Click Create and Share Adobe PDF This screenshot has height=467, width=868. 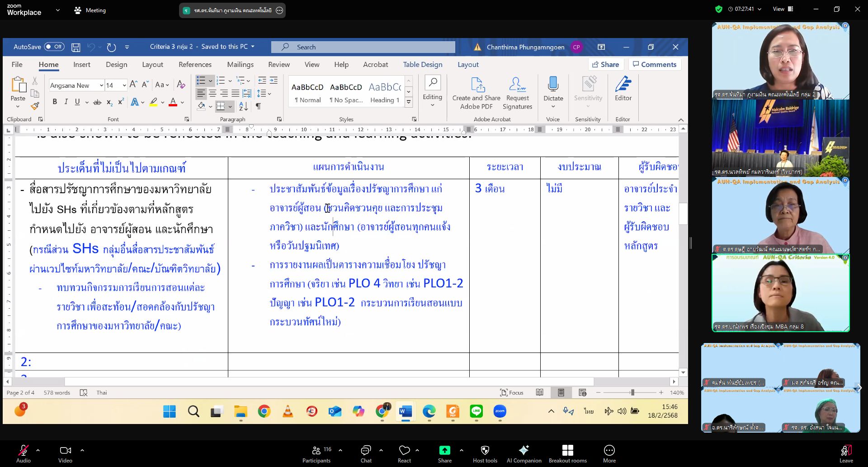tap(476, 93)
